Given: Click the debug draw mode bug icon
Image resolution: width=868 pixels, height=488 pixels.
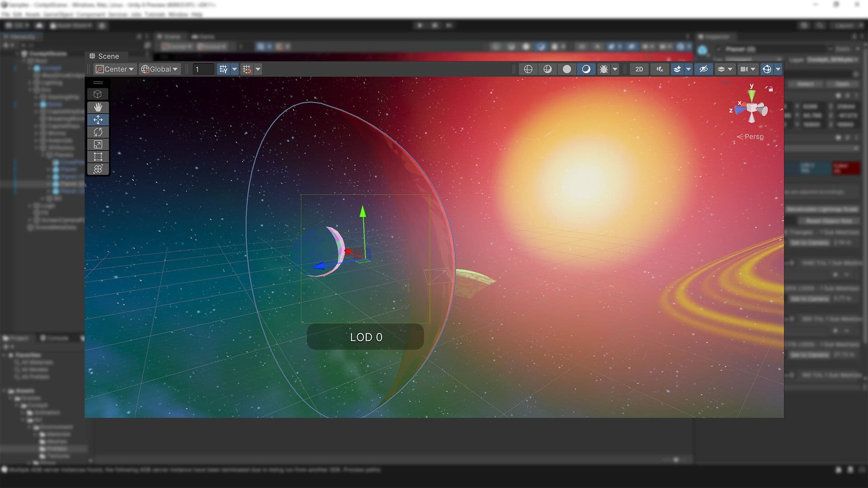Looking at the screenshot, I should click(604, 69).
